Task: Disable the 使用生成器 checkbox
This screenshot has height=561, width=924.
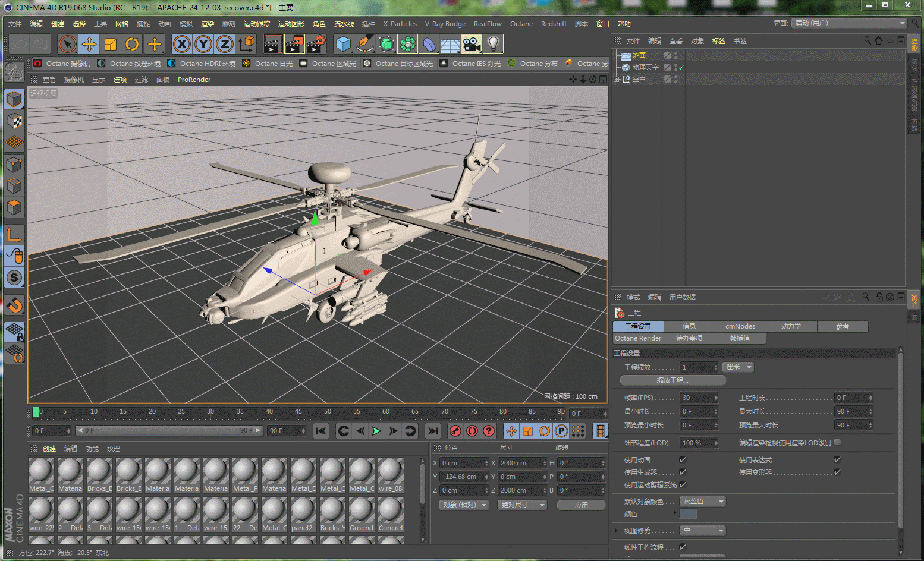Action: [x=682, y=472]
